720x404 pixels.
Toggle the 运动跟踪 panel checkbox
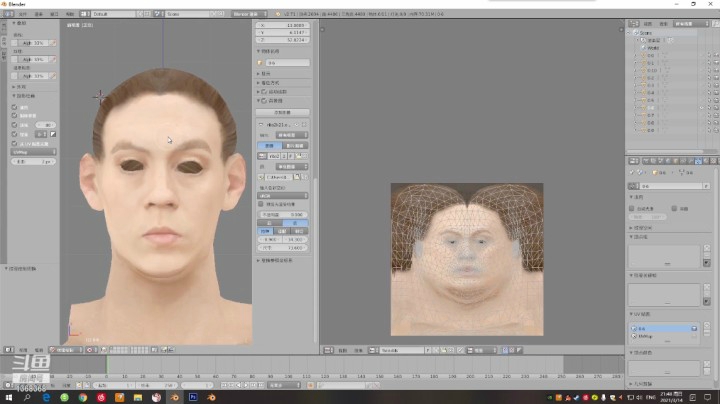[264, 92]
